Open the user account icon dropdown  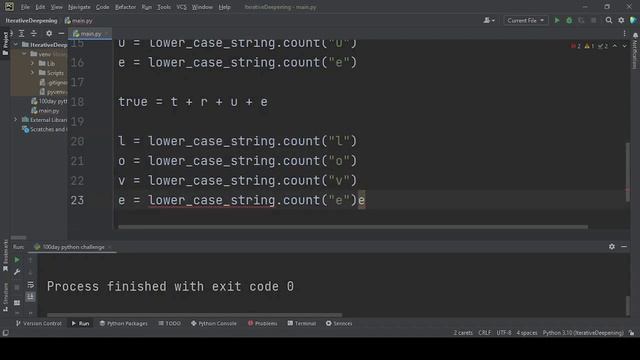point(489,20)
